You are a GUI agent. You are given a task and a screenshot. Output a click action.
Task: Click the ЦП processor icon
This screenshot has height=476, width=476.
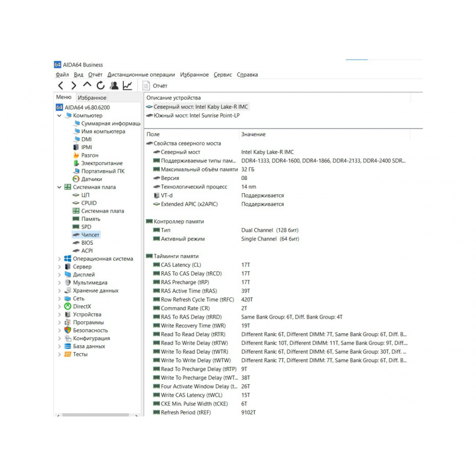coord(76,195)
